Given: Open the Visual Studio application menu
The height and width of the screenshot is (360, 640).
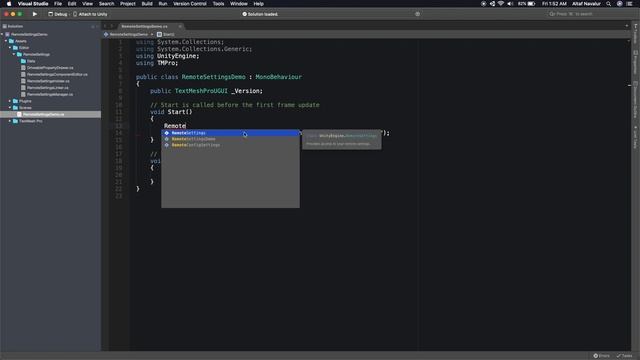Looking at the screenshot, I should 33,4.
